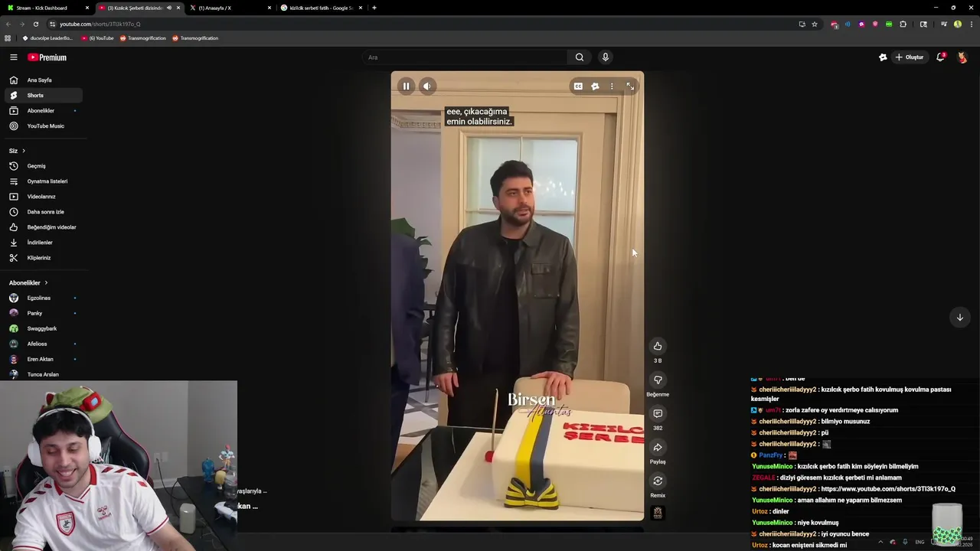Open the Afelioss channel subscription
This screenshot has height=551, width=980.
pyautogui.click(x=43, y=344)
